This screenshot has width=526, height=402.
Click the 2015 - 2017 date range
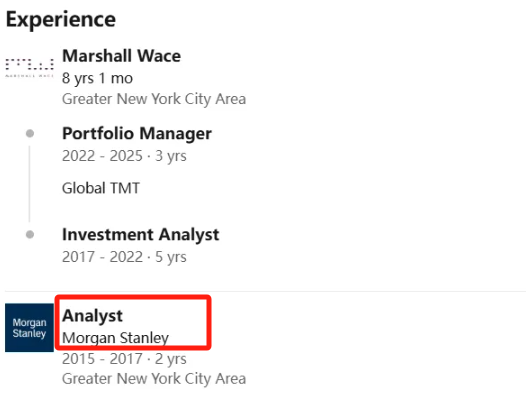point(102,359)
